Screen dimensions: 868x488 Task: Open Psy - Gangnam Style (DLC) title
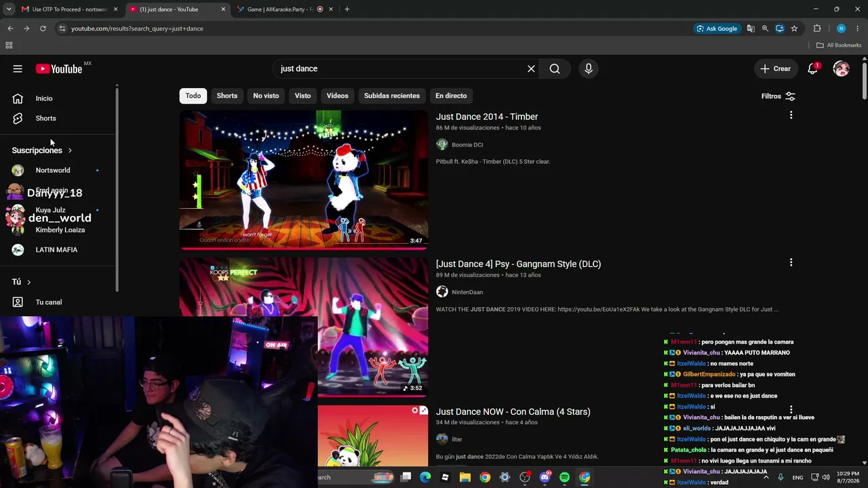(x=519, y=264)
